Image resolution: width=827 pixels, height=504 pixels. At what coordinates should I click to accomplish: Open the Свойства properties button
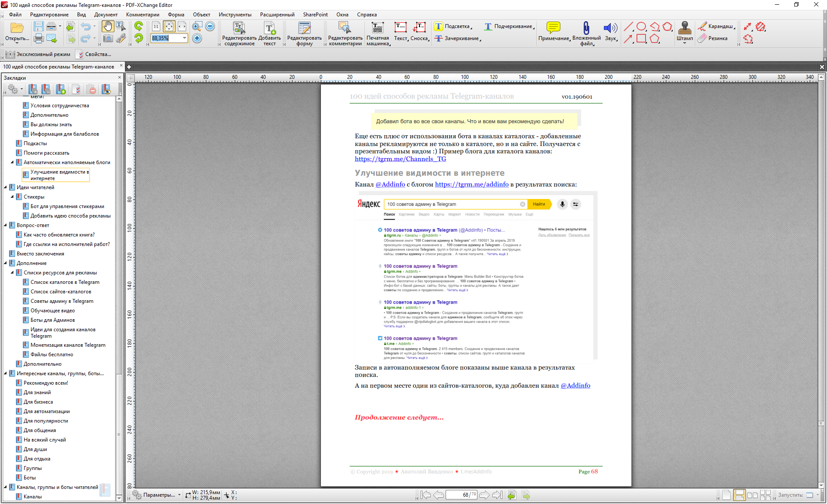93,54
